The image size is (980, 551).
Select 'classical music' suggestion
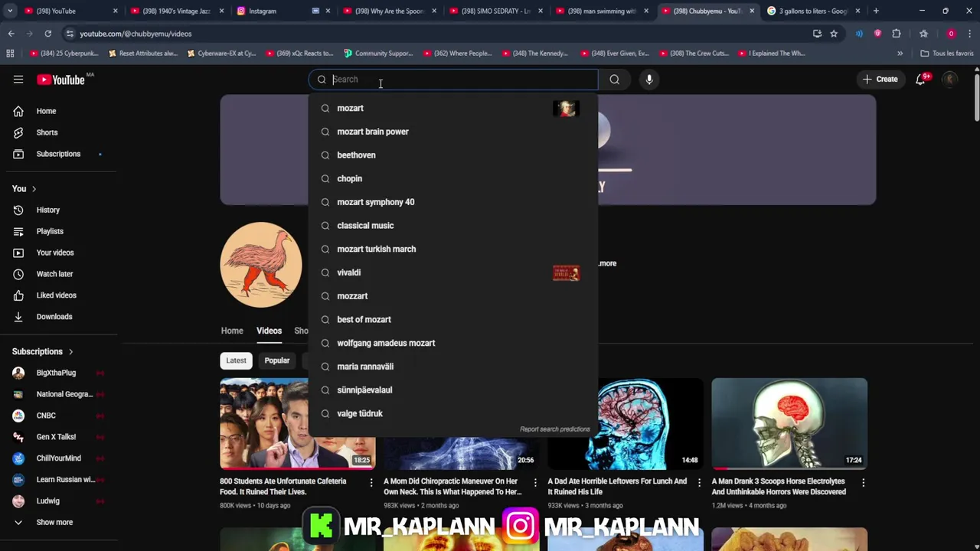452,226
